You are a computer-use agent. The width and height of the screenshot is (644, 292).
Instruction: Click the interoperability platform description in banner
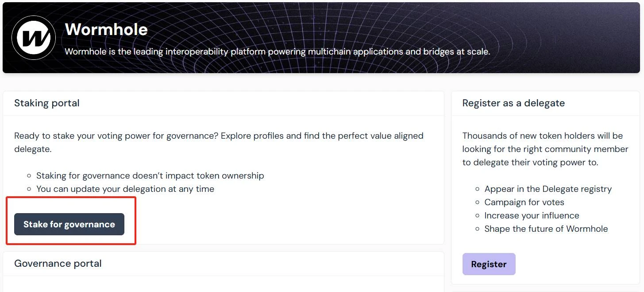click(277, 51)
